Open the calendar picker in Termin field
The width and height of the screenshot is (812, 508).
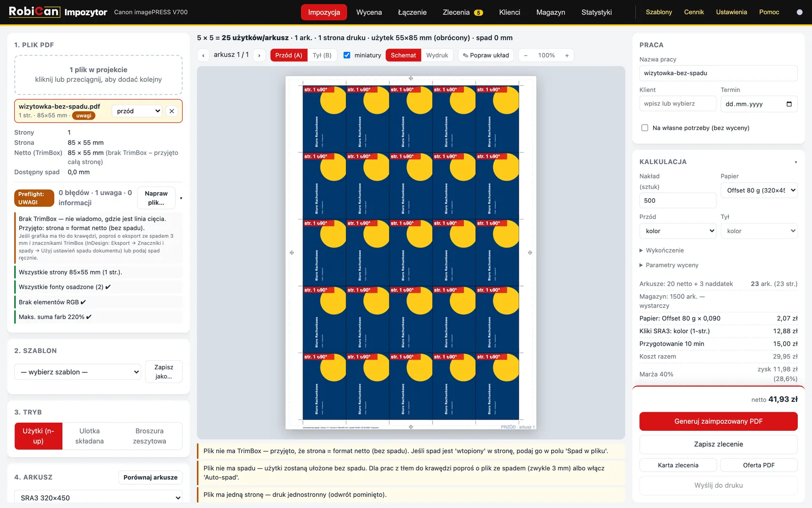click(x=789, y=104)
